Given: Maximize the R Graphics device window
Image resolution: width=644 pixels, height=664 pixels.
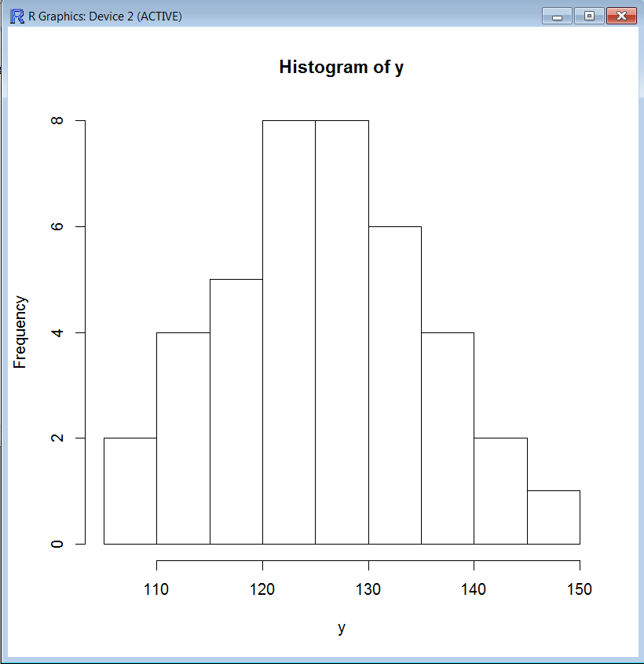Looking at the screenshot, I should 589,16.
